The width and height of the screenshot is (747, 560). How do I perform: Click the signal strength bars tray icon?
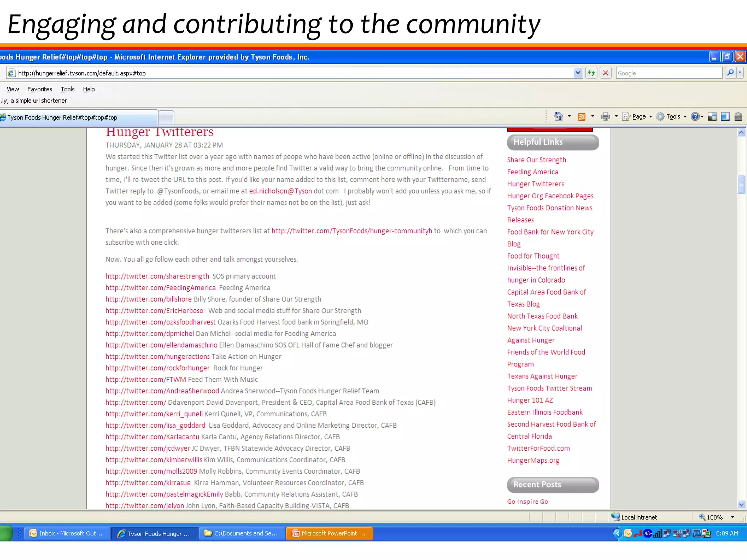tap(658, 533)
